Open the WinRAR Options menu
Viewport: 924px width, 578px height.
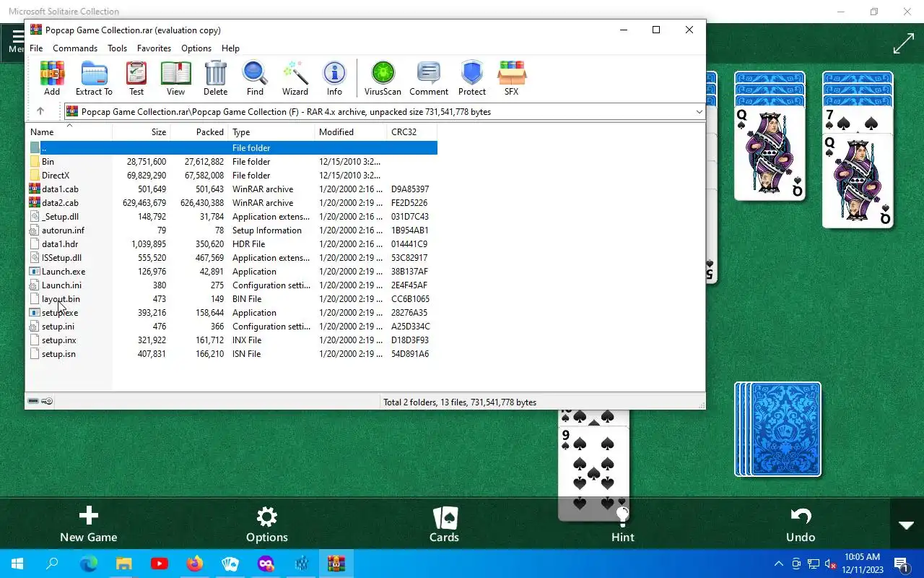(196, 48)
